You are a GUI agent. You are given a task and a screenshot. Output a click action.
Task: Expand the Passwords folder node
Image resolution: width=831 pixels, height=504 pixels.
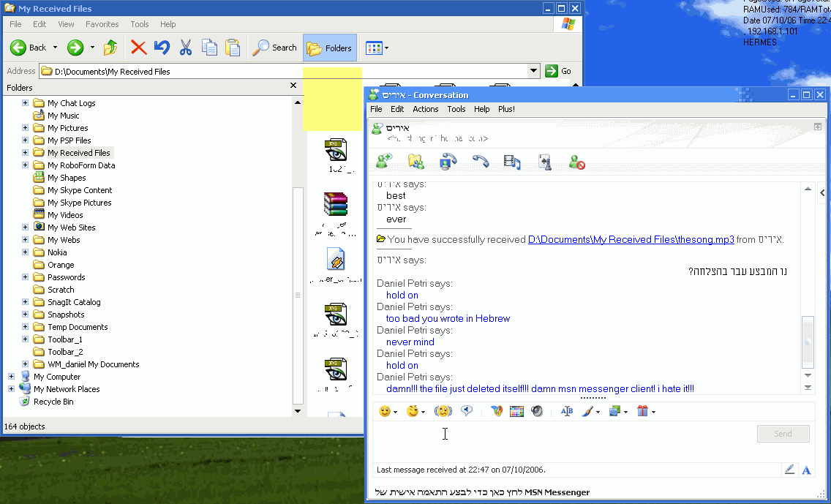pyautogui.click(x=25, y=277)
